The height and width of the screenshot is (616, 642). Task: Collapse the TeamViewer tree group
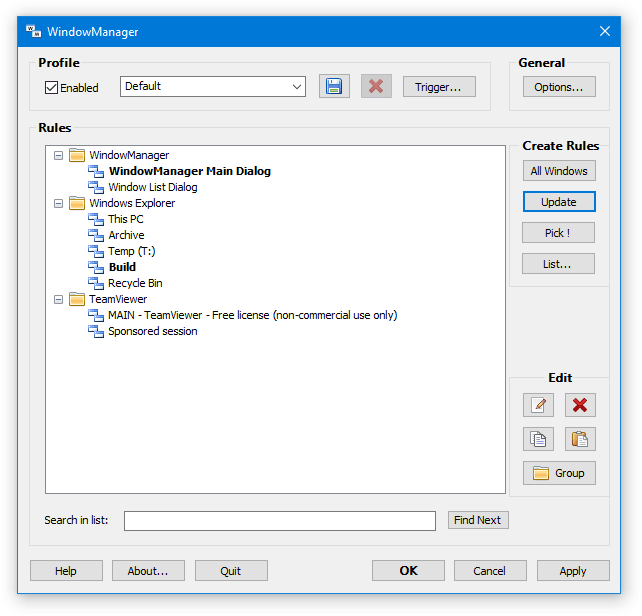(x=58, y=299)
